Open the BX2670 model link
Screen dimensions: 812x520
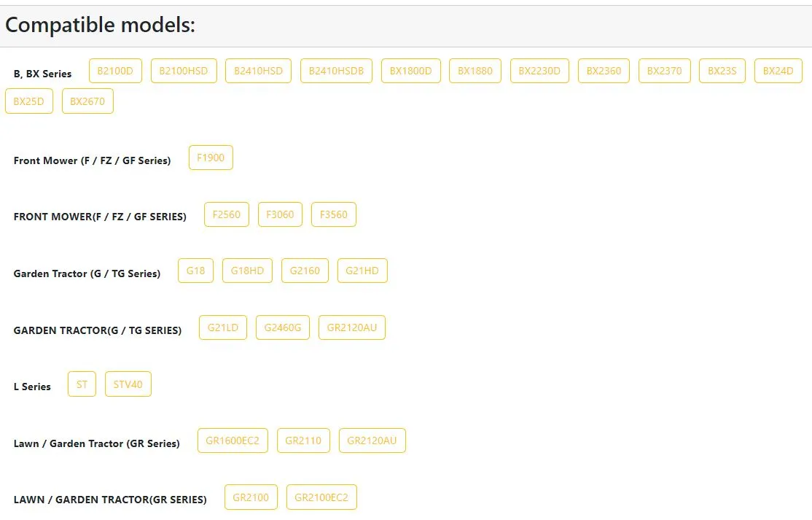87,101
